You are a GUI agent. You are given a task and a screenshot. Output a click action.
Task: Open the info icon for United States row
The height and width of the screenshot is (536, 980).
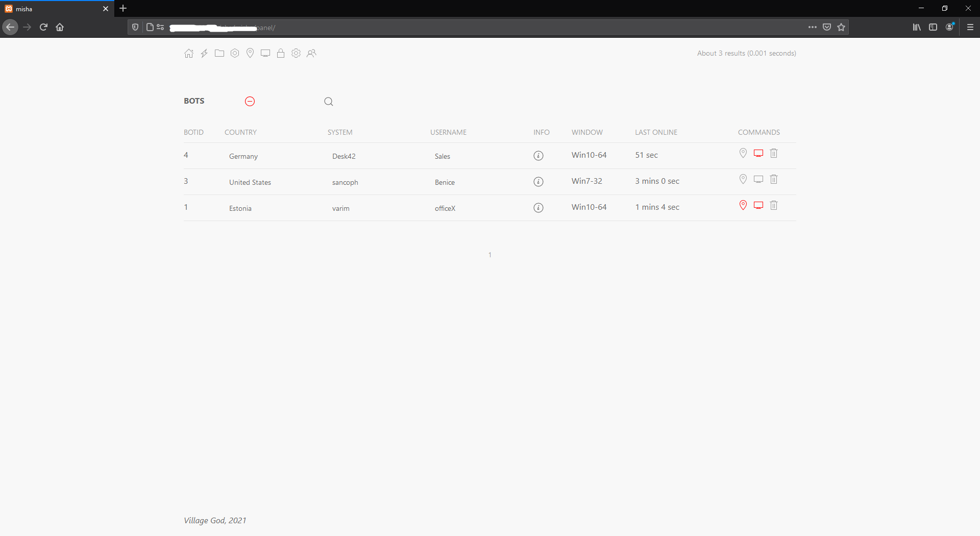click(538, 182)
